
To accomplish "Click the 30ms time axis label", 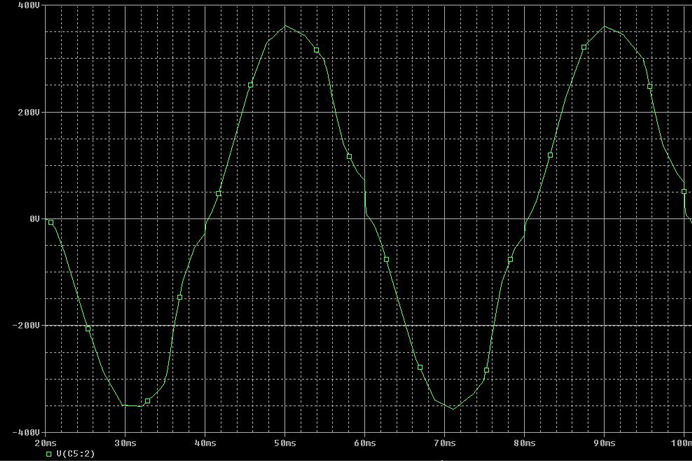I will pyautogui.click(x=125, y=443).
